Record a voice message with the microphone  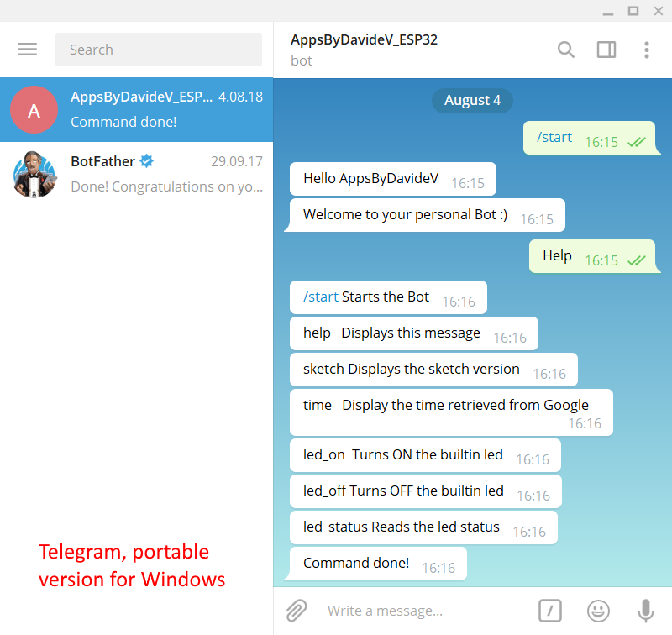645,611
